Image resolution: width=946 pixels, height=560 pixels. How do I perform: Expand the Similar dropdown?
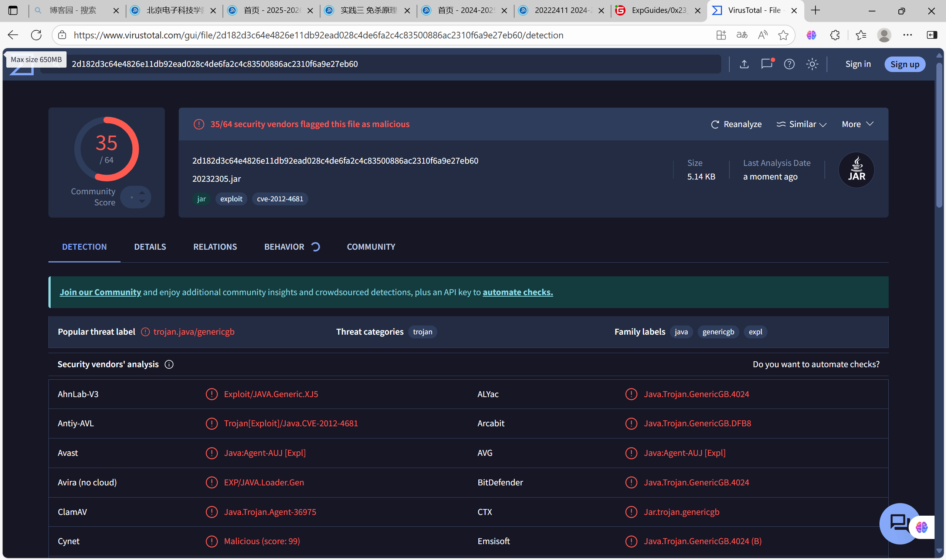[x=801, y=124]
